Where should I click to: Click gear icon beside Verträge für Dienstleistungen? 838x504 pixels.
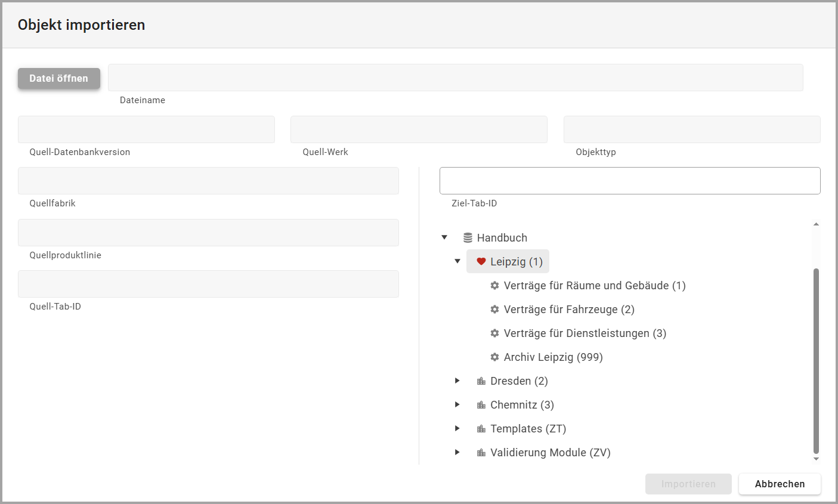[494, 333]
